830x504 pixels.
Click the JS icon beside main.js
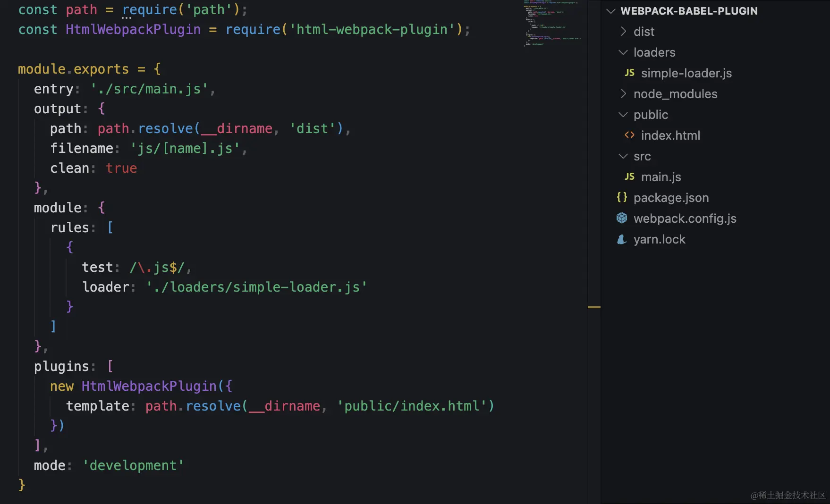629,176
